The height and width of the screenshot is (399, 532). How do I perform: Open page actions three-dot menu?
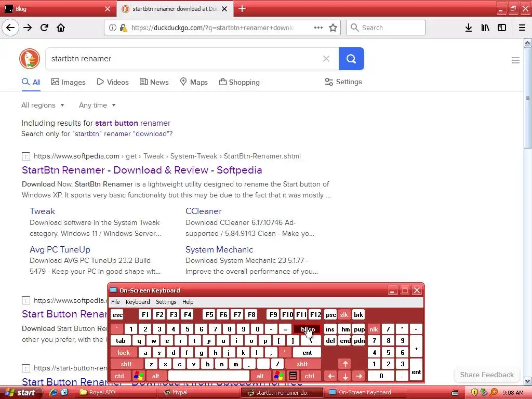point(318,28)
